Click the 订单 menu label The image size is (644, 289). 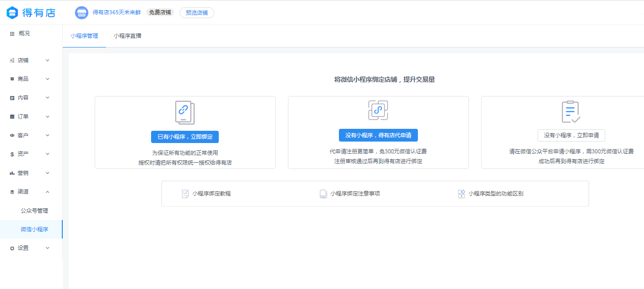[23, 117]
